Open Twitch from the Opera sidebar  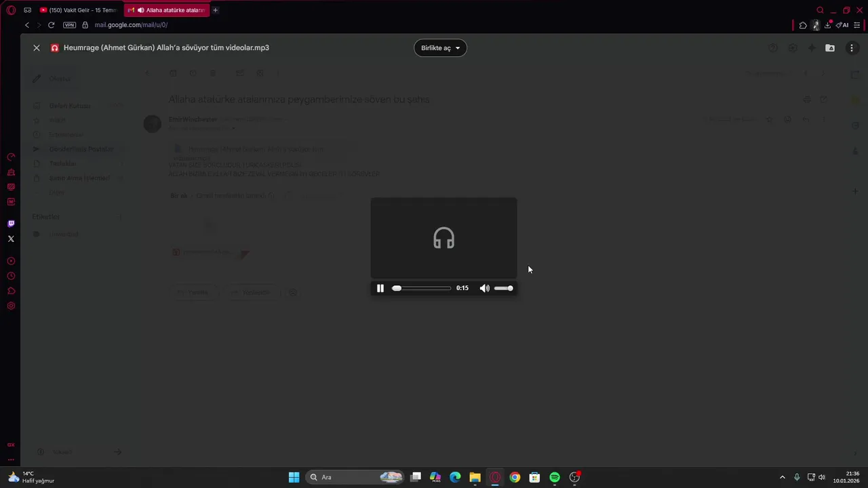[x=11, y=224]
